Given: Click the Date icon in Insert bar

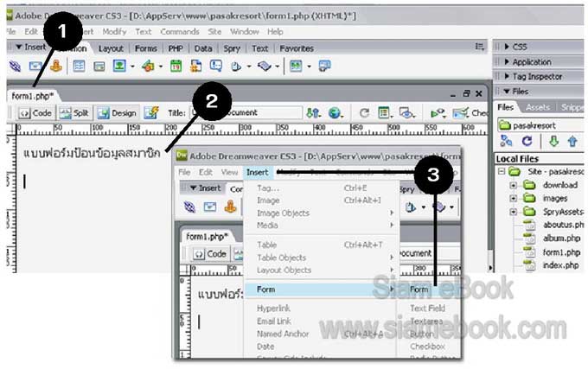Looking at the screenshot, I should pyautogui.click(x=176, y=67).
